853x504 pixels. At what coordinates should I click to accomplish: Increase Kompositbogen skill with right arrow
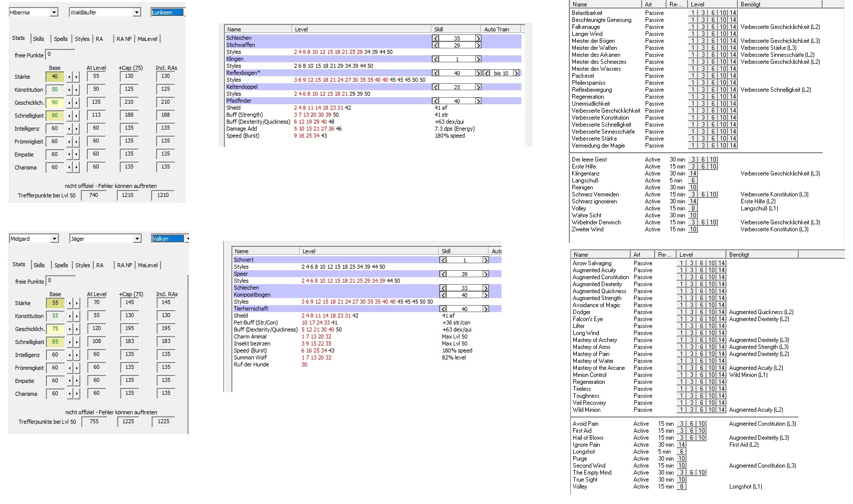[x=486, y=295]
